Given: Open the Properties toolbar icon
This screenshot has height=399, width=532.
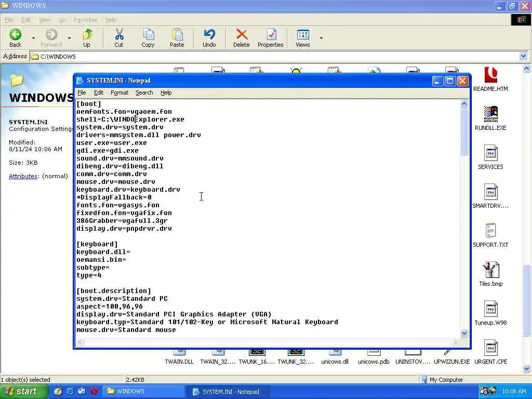Looking at the screenshot, I should (271, 35).
